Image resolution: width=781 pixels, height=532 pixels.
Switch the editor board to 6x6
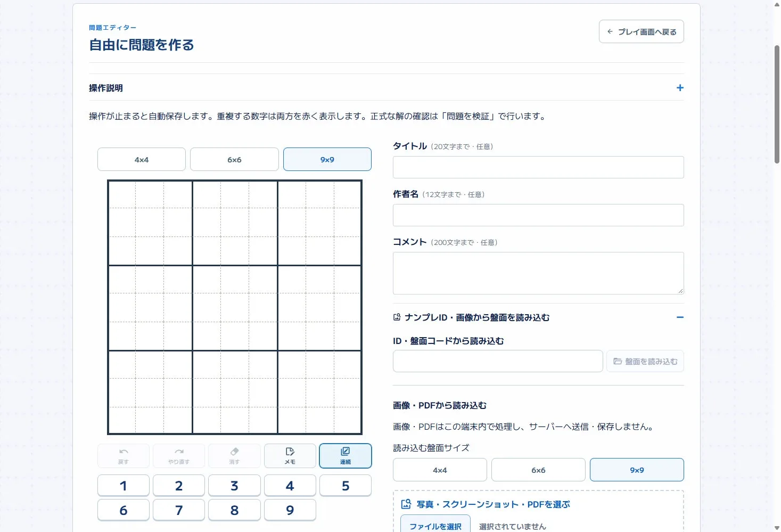pyautogui.click(x=234, y=159)
